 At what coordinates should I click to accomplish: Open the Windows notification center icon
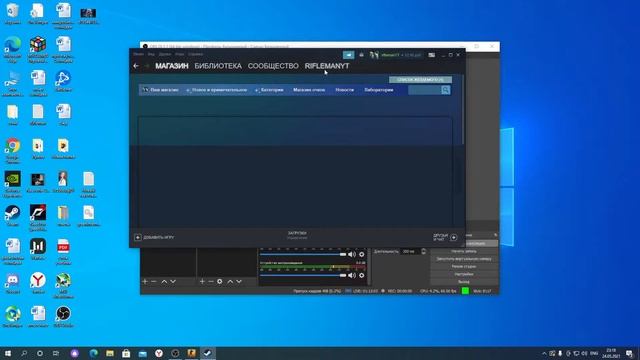point(629,353)
